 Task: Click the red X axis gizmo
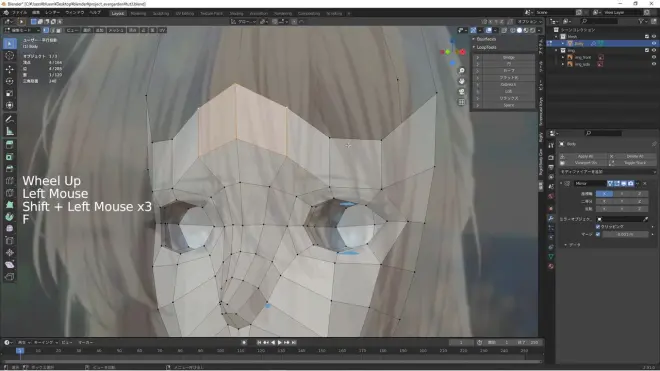pos(462,52)
